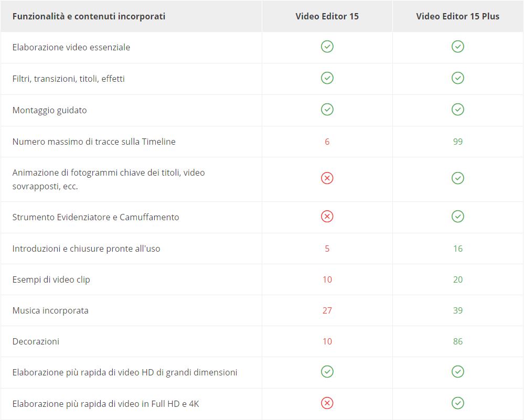Click the value 16 for Introduzioni e chiusure

click(x=458, y=249)
